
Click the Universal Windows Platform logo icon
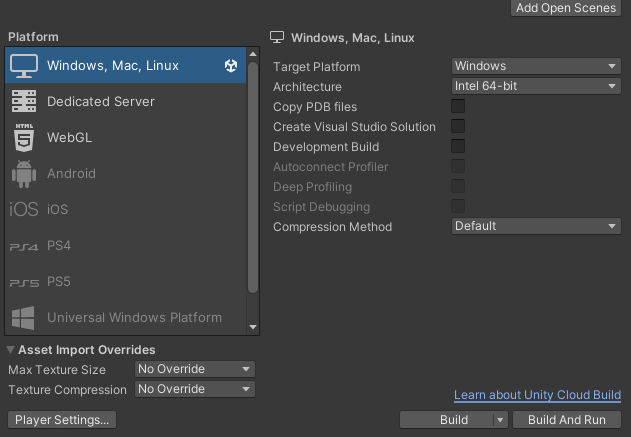[x=23, y=317]
